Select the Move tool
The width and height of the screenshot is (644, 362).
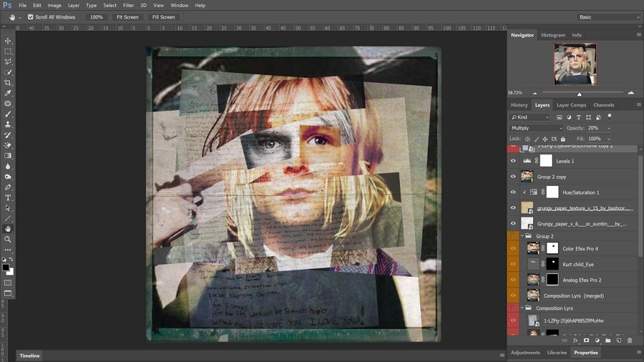8,41
